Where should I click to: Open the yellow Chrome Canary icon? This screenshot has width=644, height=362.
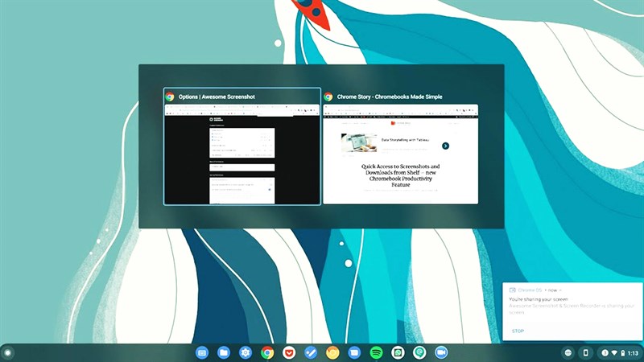click(332, 352)
